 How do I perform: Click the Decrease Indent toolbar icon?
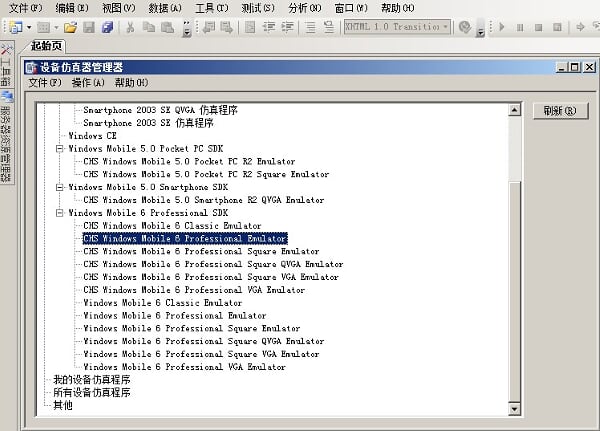tap(269, 27)
